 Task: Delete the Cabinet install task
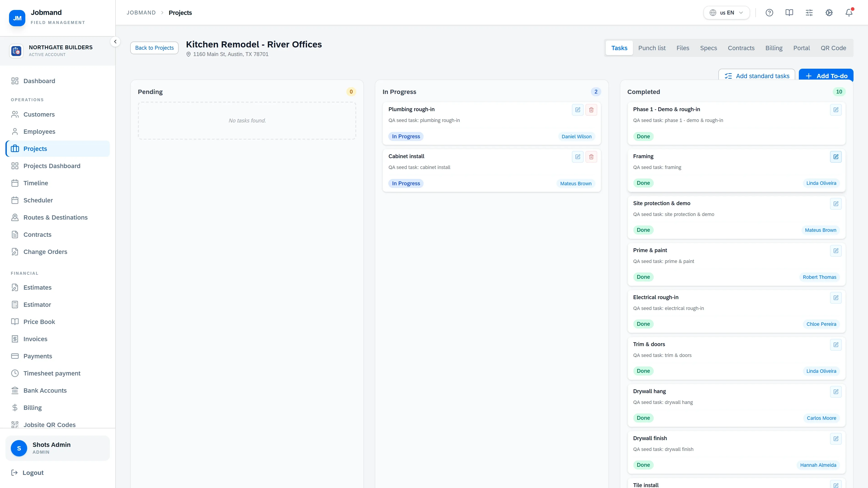(591, 157)
